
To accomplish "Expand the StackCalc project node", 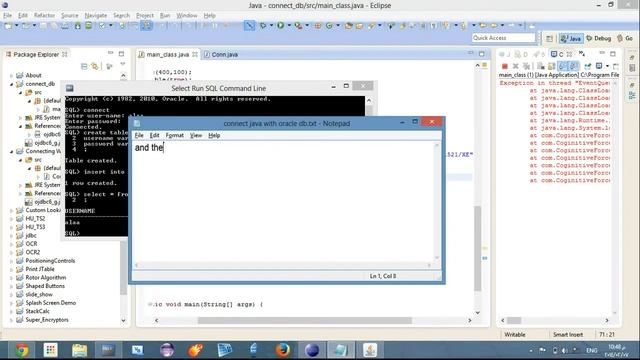I will 11,311.
